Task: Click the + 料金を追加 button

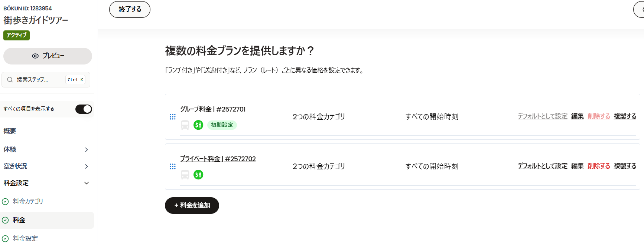Action: click(192, 205)
